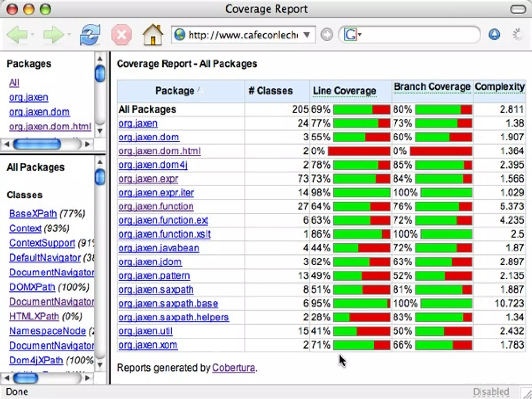Image resolution: width=532 pixels, height=399 pixels.
Task: Follow the Cobertura link
Action: (x=233, y=368)
